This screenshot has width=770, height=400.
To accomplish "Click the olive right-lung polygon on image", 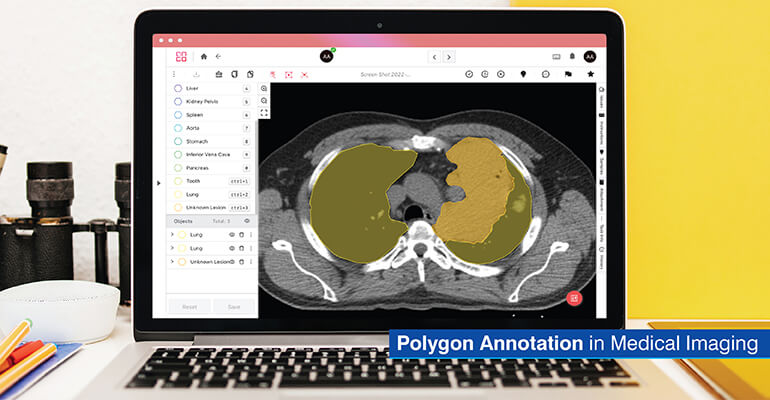I will click(x=356, y=204).
